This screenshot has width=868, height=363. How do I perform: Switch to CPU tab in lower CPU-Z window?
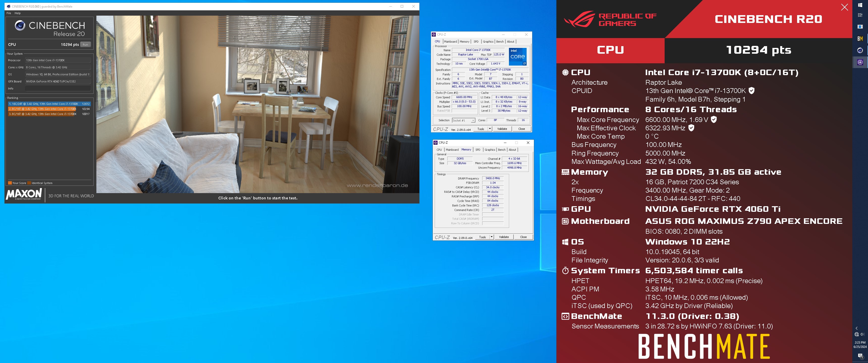click(439, 150)
